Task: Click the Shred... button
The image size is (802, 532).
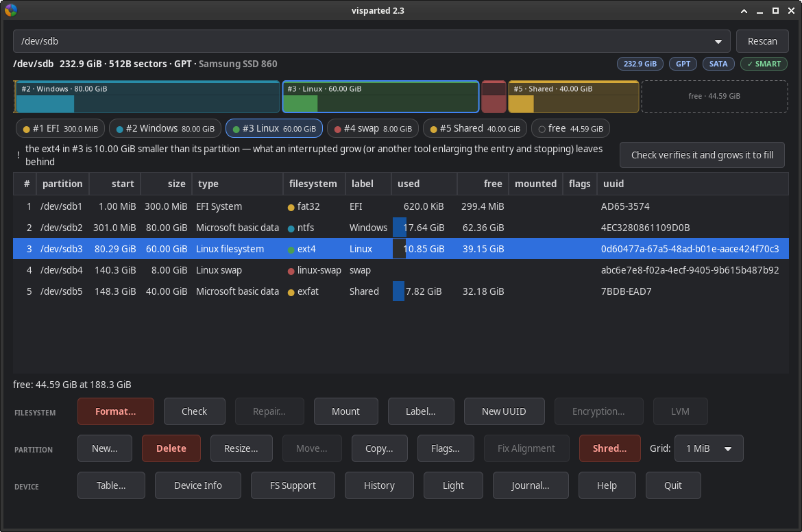Action: pos(609,448)
